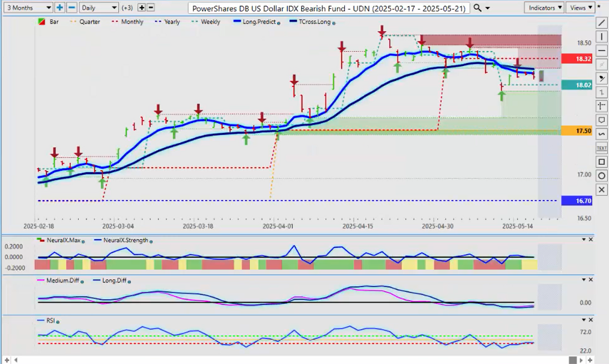Open the Indicators dropdown menu
This screenshot has width=609, height=364.
pyautogui.click(x=544, y=7)
